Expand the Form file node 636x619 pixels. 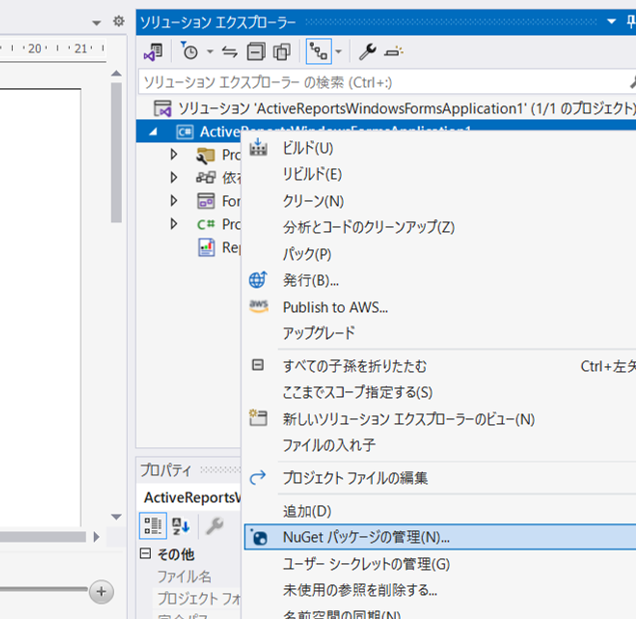pos(174,200)
